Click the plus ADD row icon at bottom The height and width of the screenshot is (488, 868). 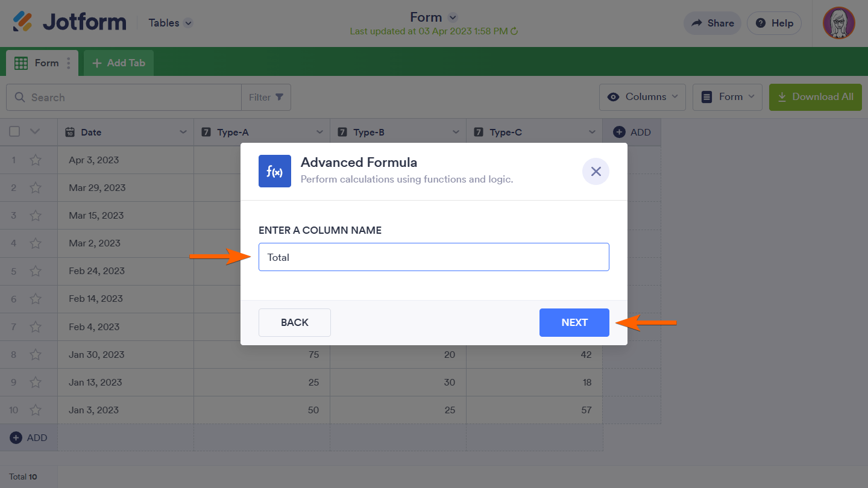tap(16, 438)
